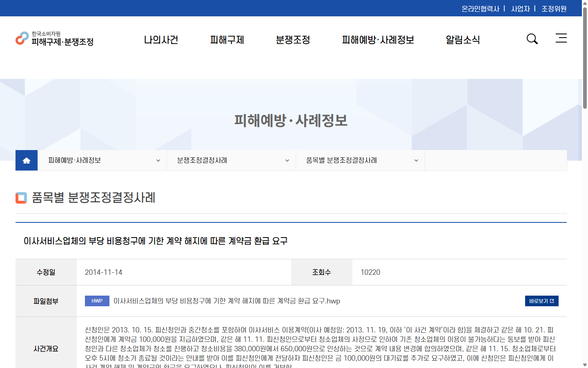Viewport: 588px width, 368px height.
Task: Click the 한국소비자원 피해구제·분쟁조정 logo
Action: (55, 38)
